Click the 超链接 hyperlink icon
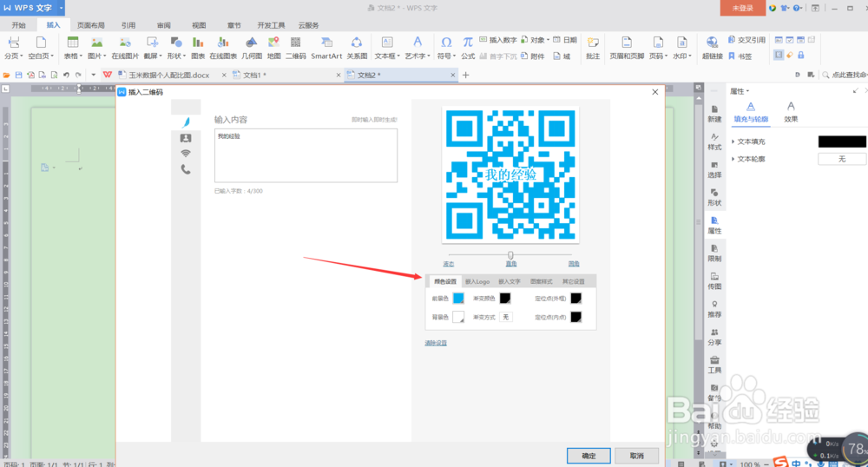The width and height of the screenshot is (868, 467). (x=713, y=48)
